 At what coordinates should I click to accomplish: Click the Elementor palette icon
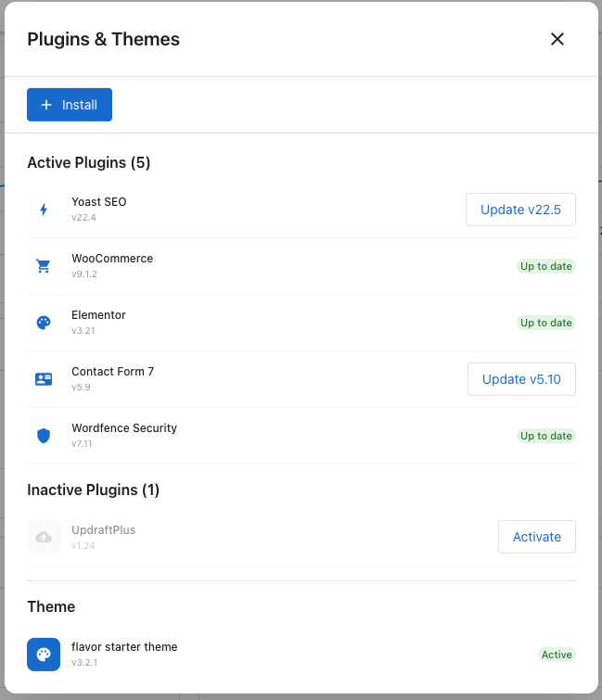44,323
